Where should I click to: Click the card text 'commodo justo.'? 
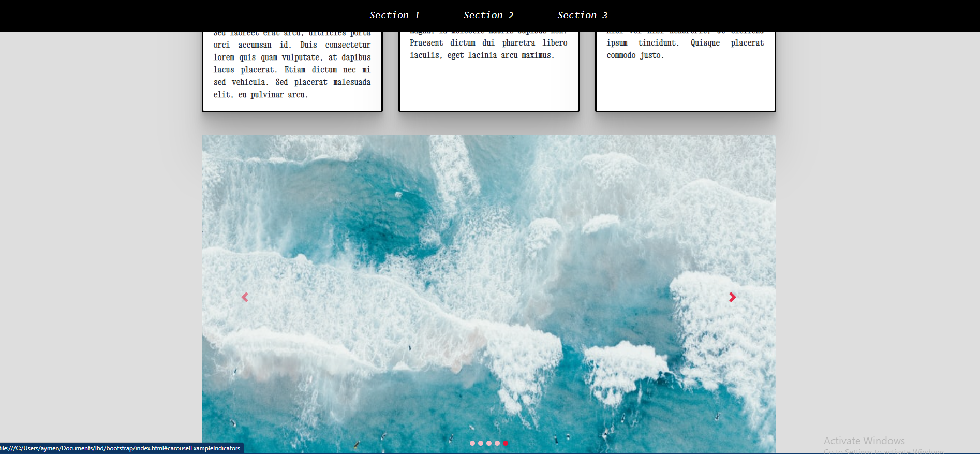tap(635, 55)
